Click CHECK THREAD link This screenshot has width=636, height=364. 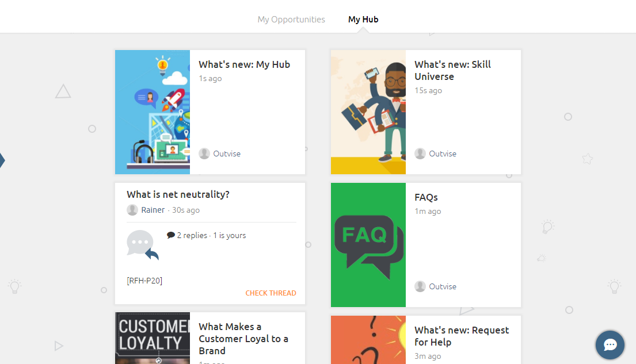271,293
